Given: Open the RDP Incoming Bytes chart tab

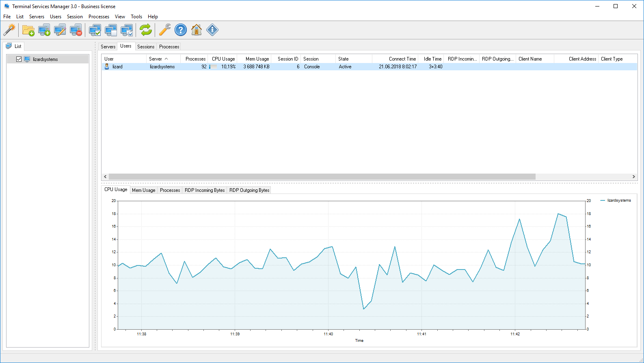Looking at the screenshot, I should pos(204,190).
